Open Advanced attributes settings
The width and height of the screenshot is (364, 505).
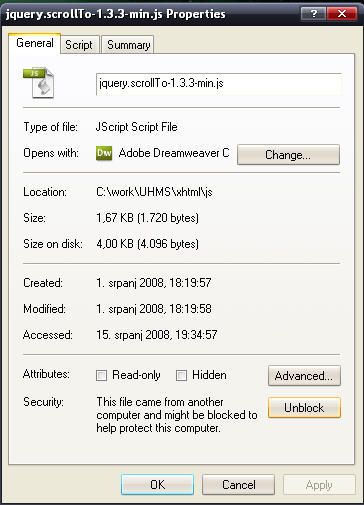[304, 376]
